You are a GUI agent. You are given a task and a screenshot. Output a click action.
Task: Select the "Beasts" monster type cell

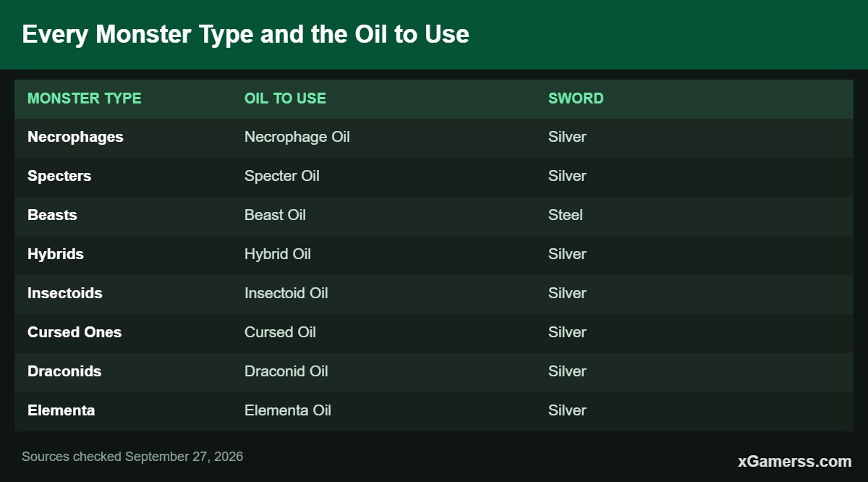52,215
